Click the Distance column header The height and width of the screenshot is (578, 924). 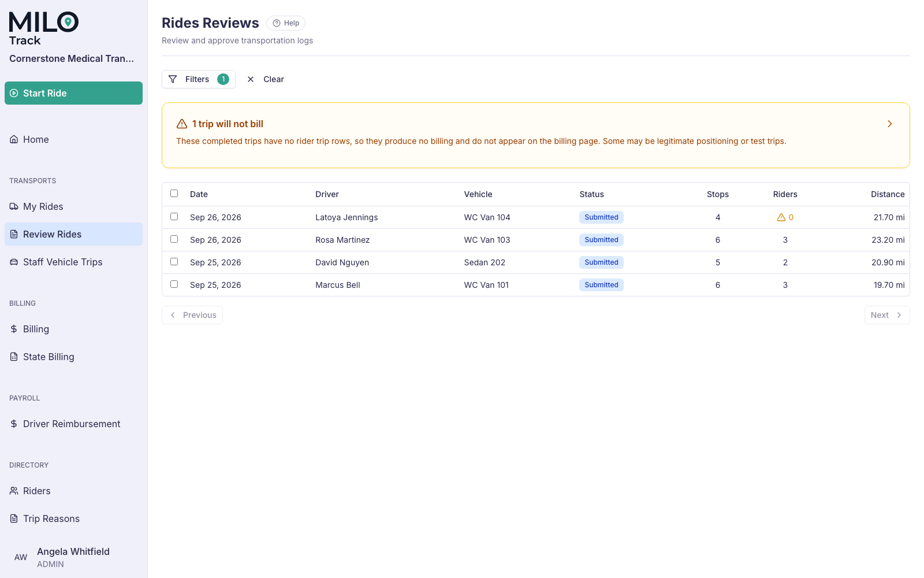(x=888, y=194)
